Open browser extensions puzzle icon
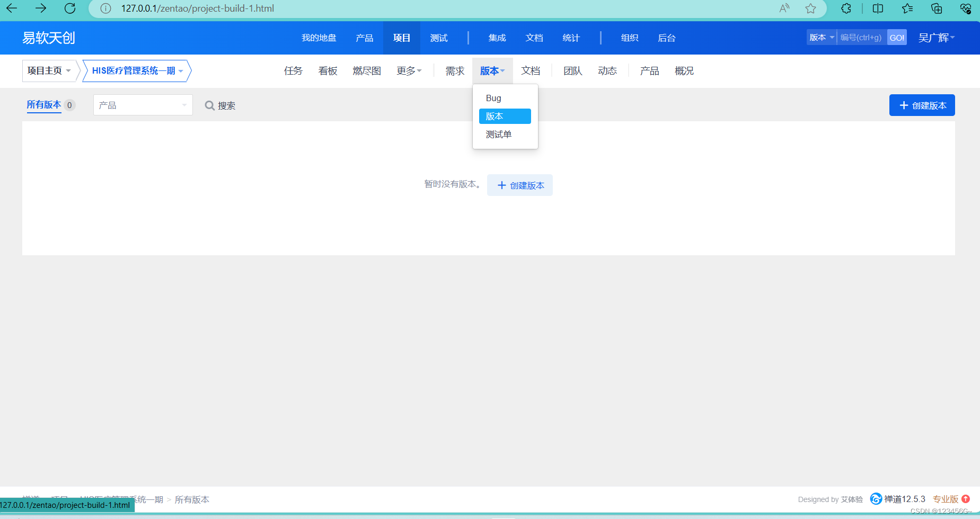Viewport: 980px width, 519px height. click(846, 8)
